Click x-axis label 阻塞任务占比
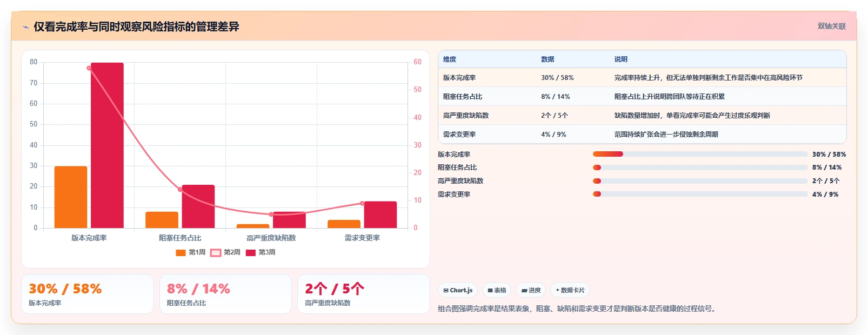The image size is (868, 335). tap(180, 238)
